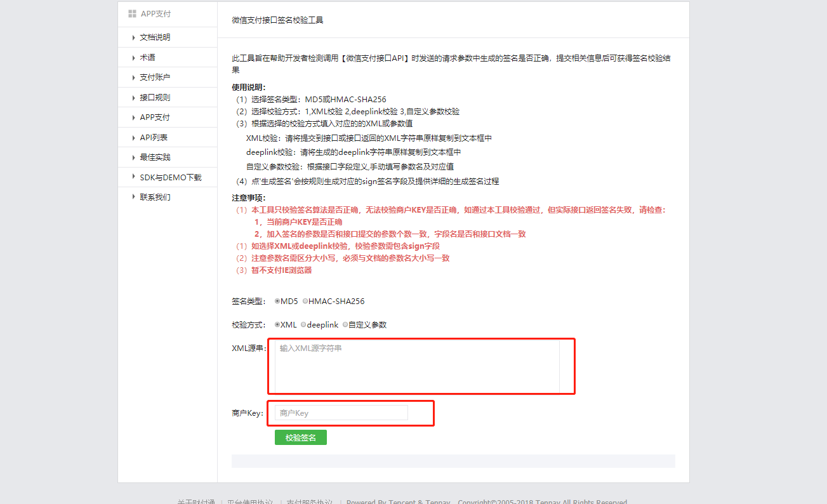Click the 微信支付接口签名校验工具 page title
The width and height of the screenshot is (827, 504).
coord(278,20)
